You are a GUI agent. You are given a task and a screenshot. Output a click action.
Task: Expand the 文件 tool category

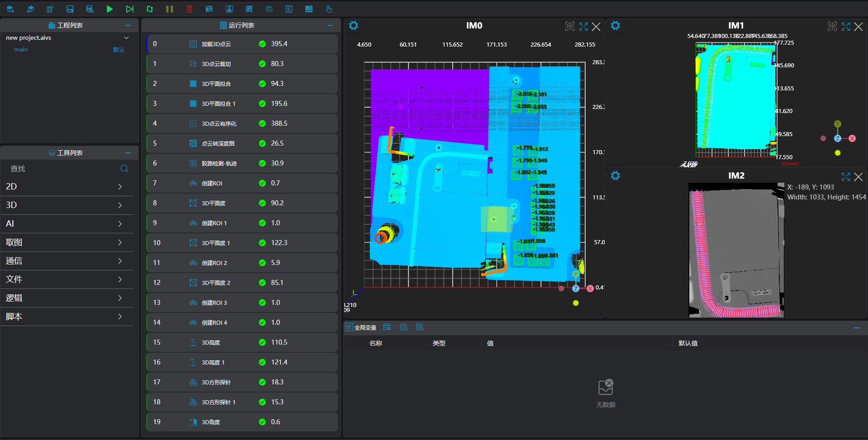[x=120, y=279]
